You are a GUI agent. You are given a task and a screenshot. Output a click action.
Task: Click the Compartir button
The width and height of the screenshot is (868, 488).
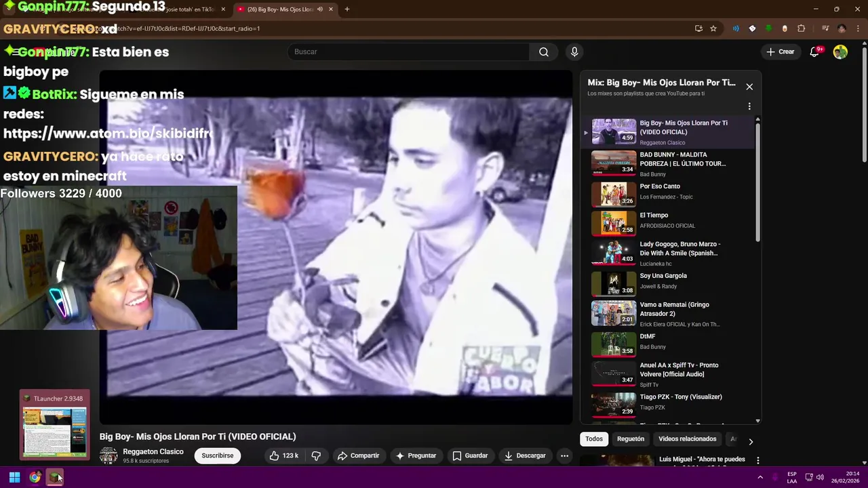[358, 455]
